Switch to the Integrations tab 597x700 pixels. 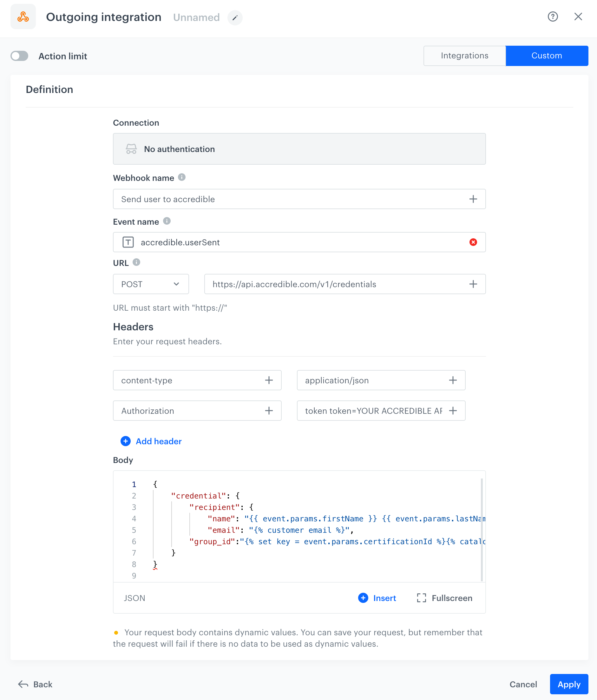464,56
